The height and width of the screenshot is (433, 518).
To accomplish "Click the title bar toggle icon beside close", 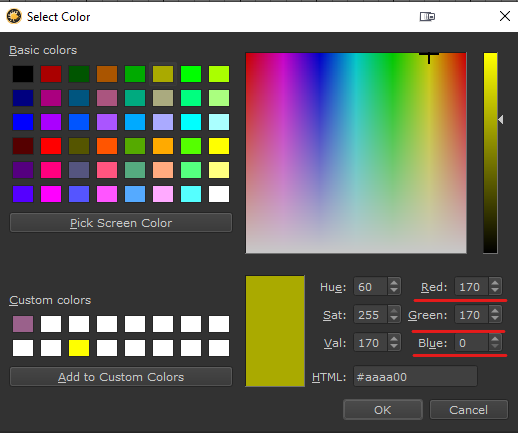I will coord(427,16).
